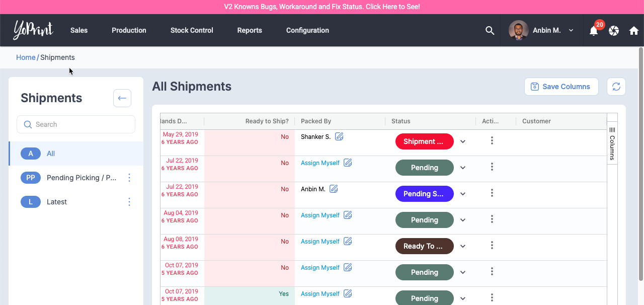Screen dimensions: 644x305
Task: Open notifications bell with 20 badge
Action: tap(594, 31)
